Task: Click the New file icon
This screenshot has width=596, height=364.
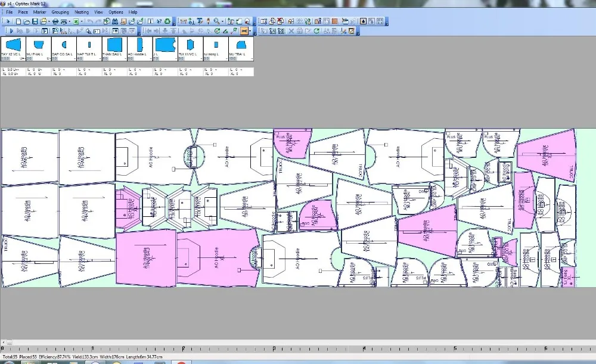Action: (18, 21)
